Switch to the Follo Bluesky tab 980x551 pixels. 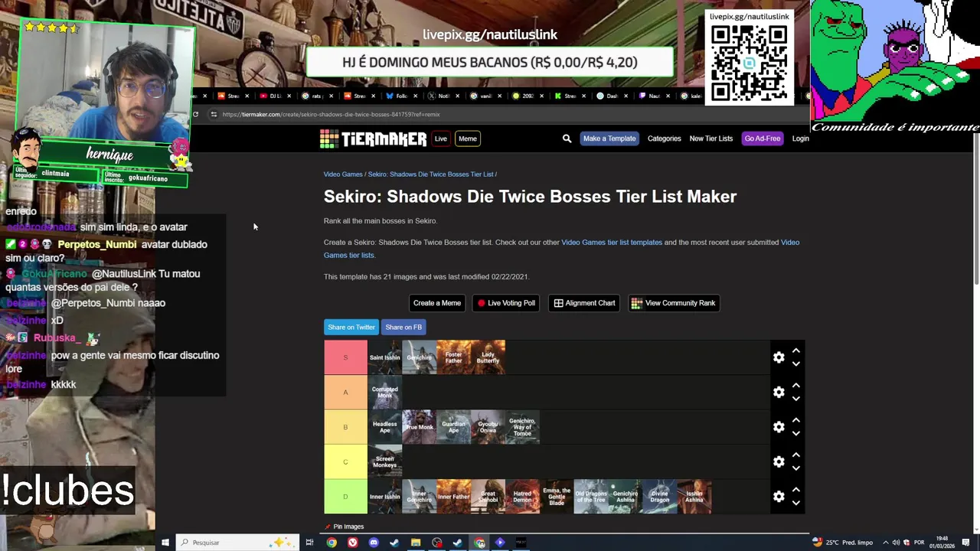click(400, 96)
